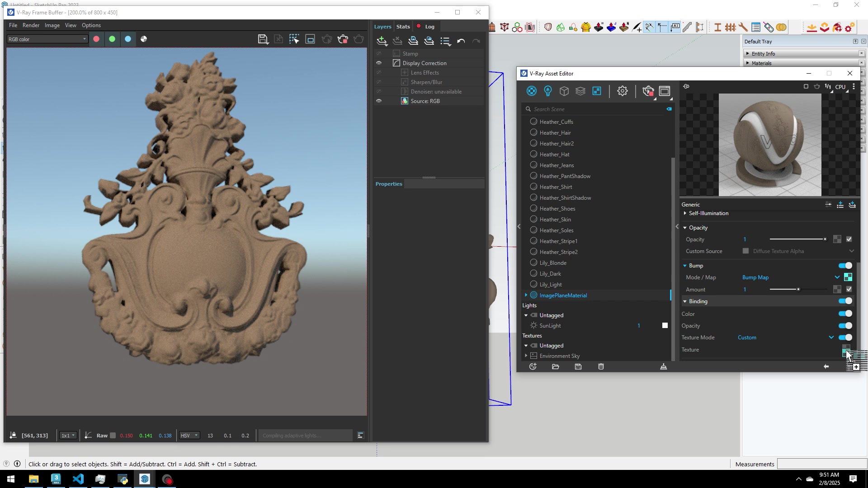Start rendering with the teapot icon
This screenshot has width=868, height=488.
648,91
